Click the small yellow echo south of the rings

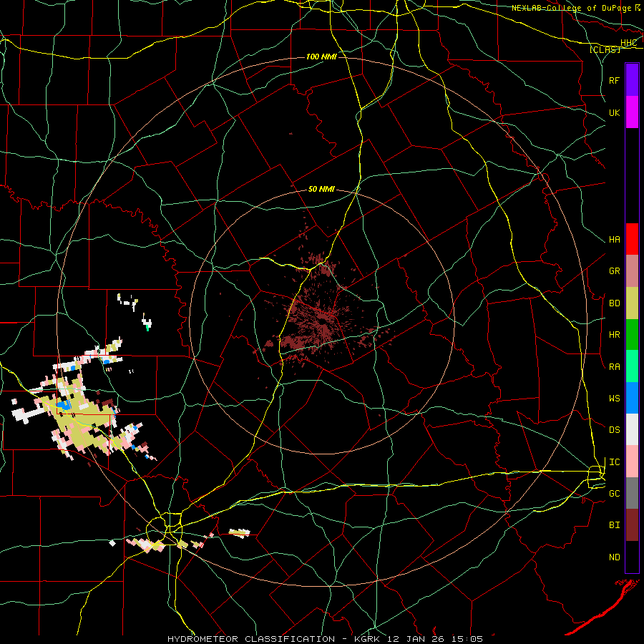[x=240, y=533]
